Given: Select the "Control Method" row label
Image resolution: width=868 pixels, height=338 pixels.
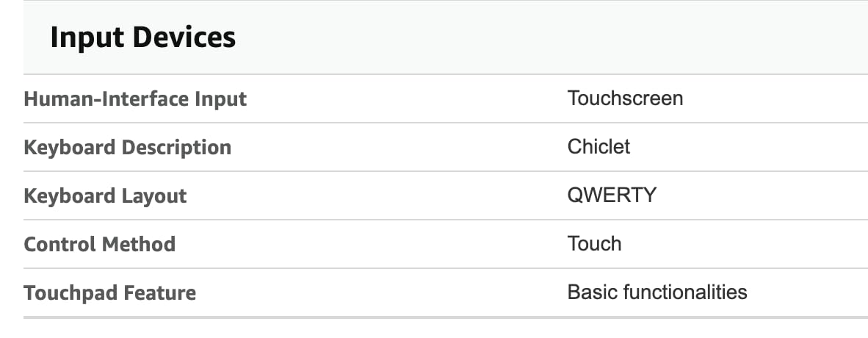Looking at the screenshot, I should click(x=99, y=244).
